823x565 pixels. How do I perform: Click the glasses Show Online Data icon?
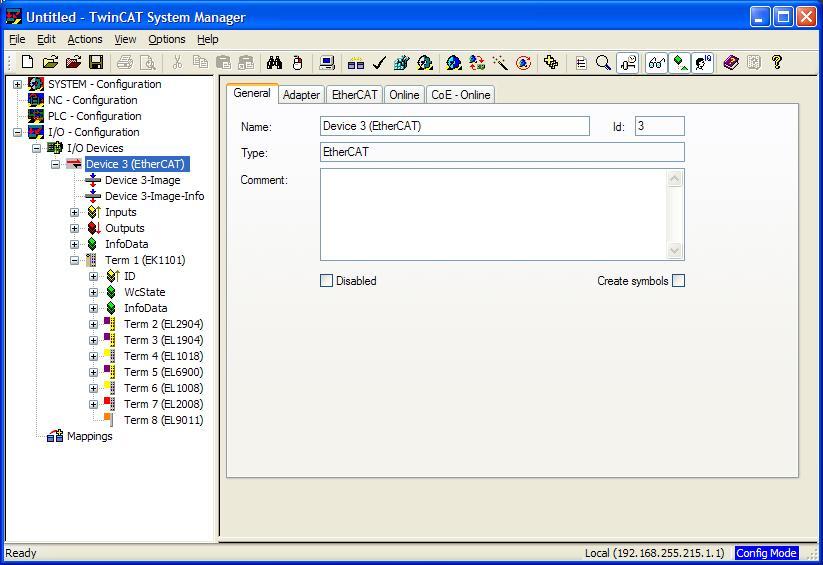click(656, 63)
